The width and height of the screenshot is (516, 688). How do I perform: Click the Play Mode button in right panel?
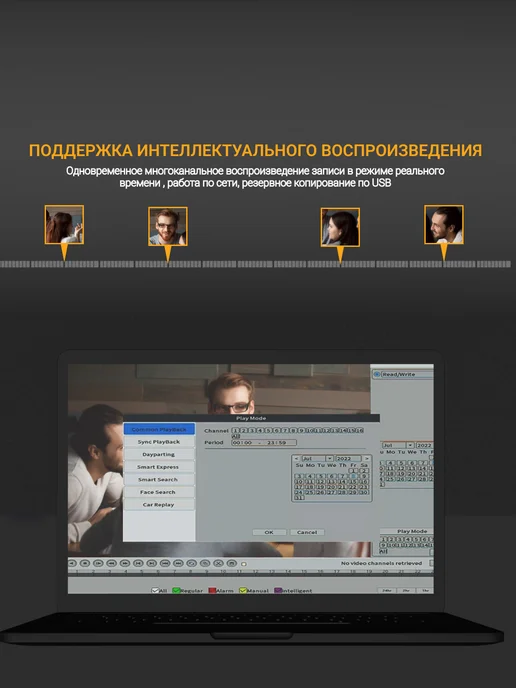406,531
